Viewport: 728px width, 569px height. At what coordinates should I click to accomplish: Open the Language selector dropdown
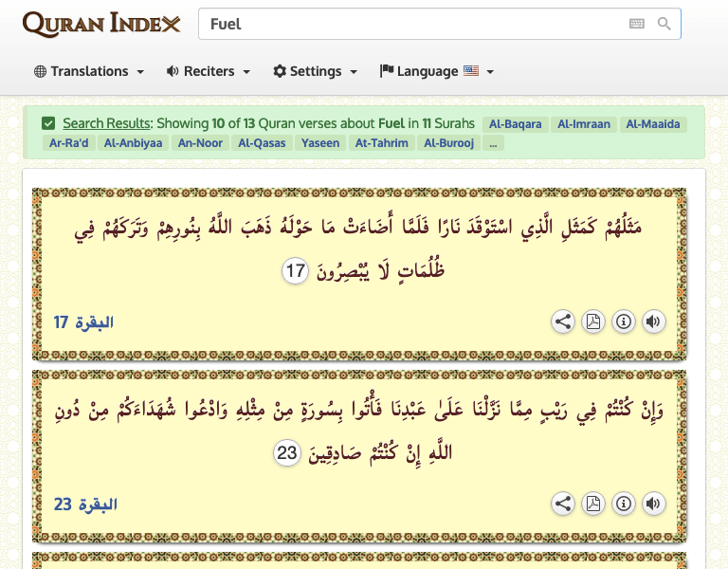coord(436,71)
